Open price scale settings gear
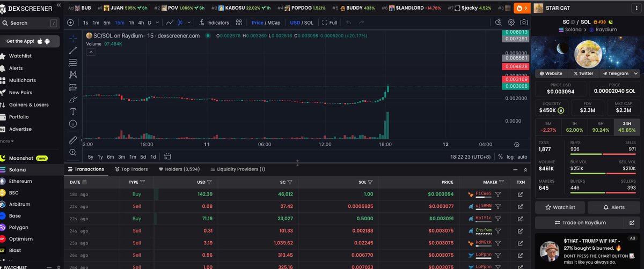The width and height of the screenshot is (644, 269). click(517, 144)
